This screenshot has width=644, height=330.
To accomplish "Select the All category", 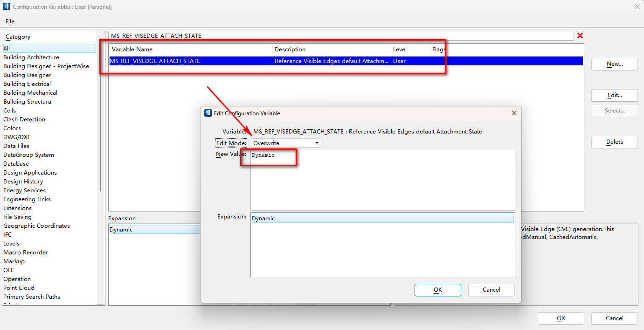I will click(x=49, y=49).
